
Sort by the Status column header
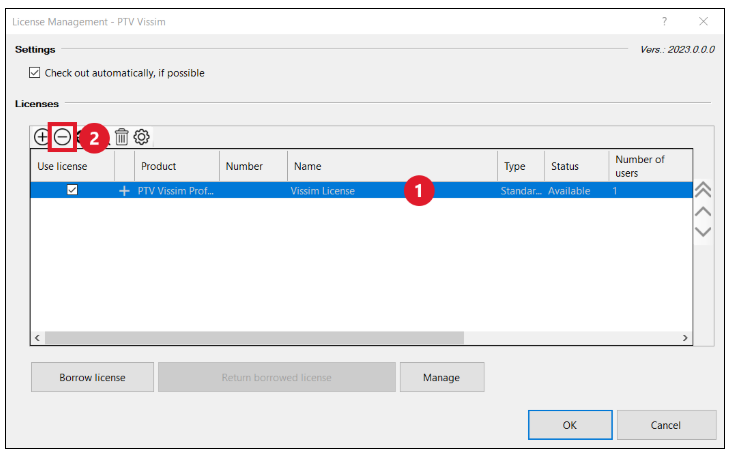577,166
